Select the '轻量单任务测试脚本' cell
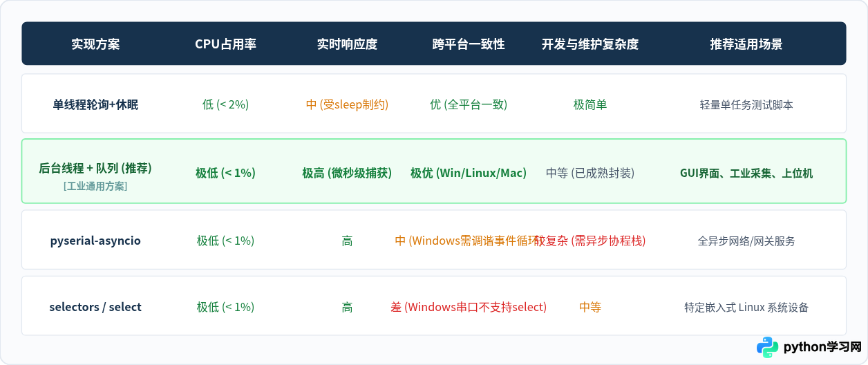 click(746, 105)
